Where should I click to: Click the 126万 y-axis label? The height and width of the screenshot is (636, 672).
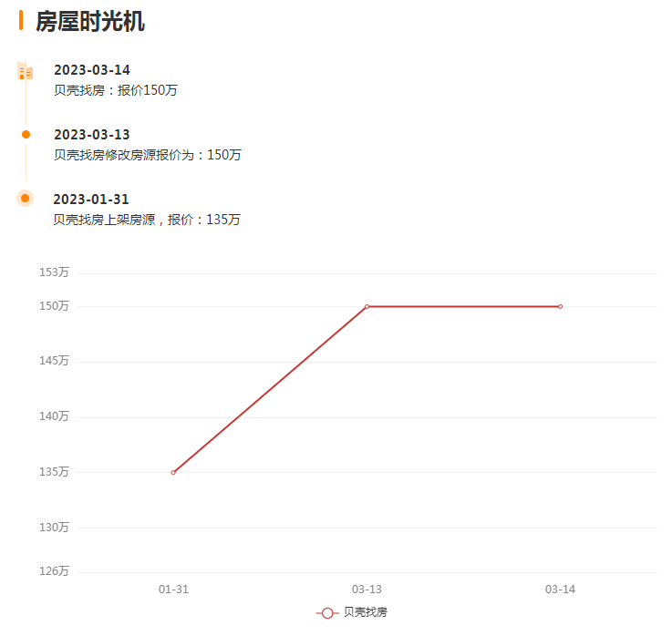(x=54, y=571)
